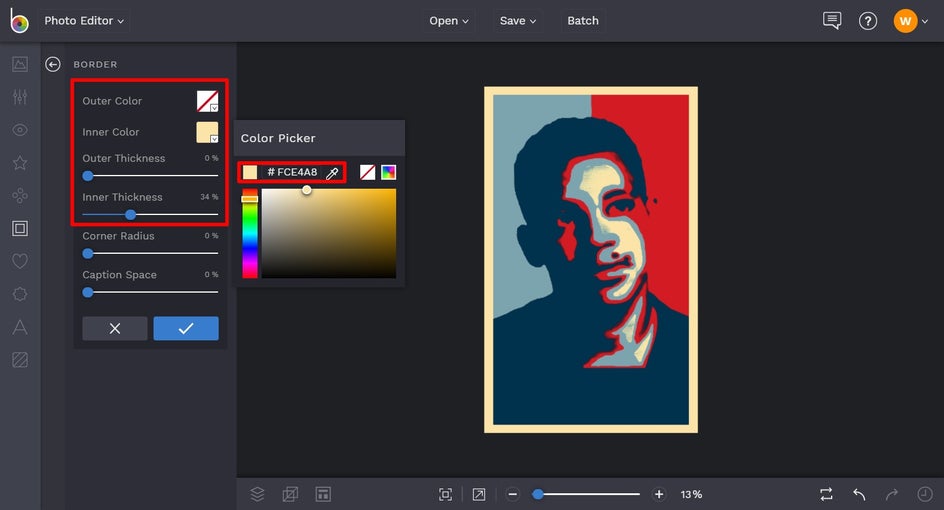Viewport: 944px width, 510px height.
Task: Open the Touch Up eye tool
Action: [x=20, y=130]
